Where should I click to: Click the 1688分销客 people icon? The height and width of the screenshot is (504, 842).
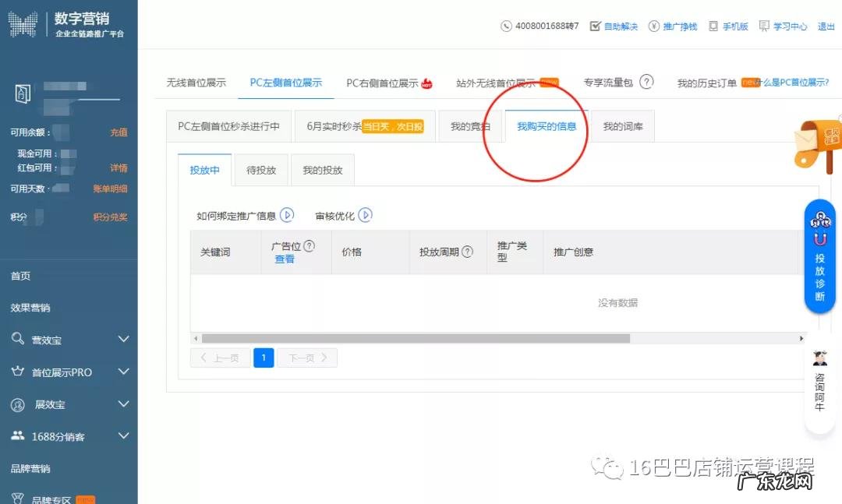pos(17,437)
